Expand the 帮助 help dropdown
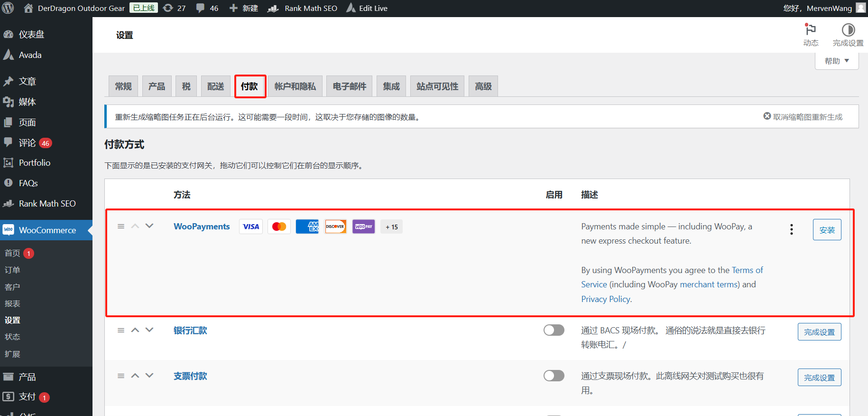 837,61
